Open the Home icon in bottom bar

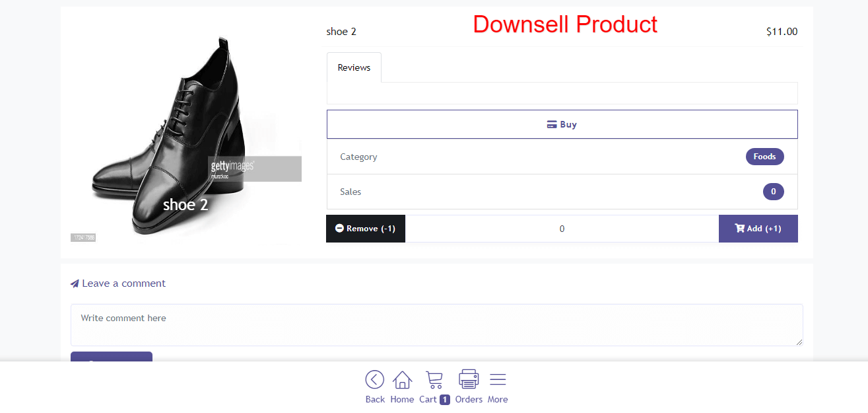[x=402, y=379]
